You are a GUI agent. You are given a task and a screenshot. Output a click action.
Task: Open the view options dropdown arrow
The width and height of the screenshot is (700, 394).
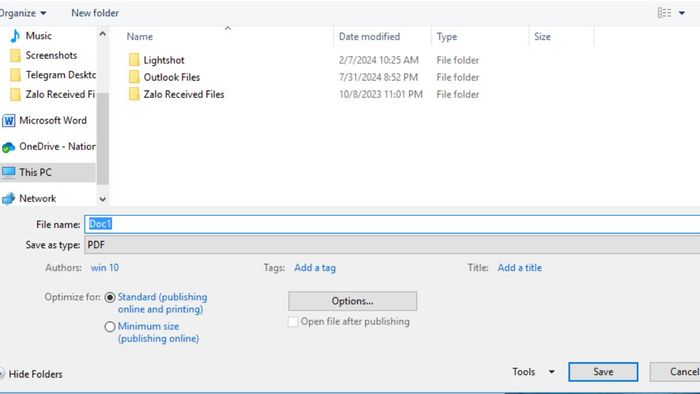[682, 13]
